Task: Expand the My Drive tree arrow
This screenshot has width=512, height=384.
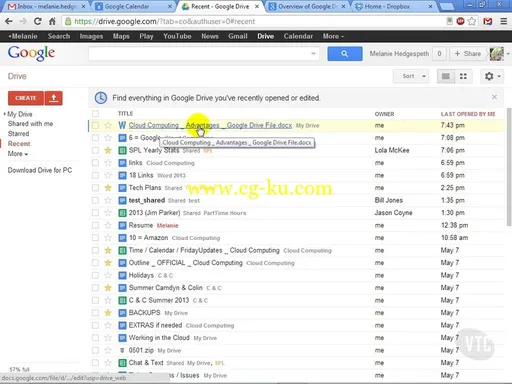Action: [x=4, y=114]
